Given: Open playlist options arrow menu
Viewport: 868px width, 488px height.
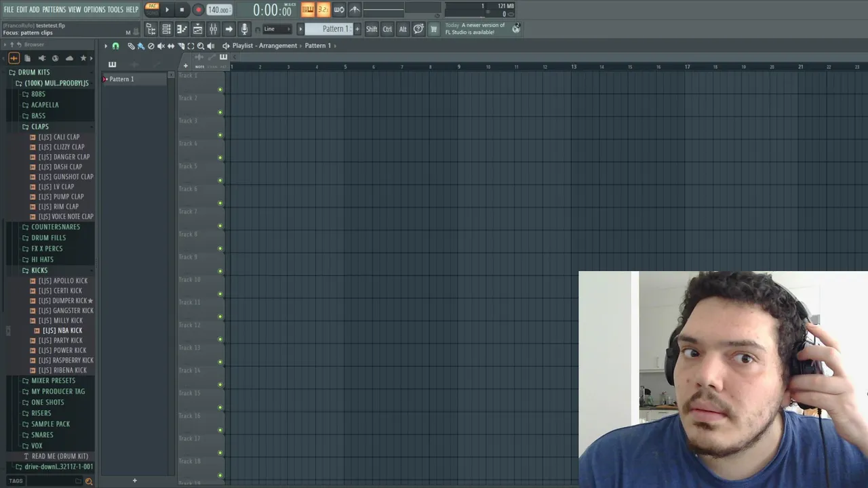Looking at the screenshot, I should pyautogui.click(x=106, y=46).
